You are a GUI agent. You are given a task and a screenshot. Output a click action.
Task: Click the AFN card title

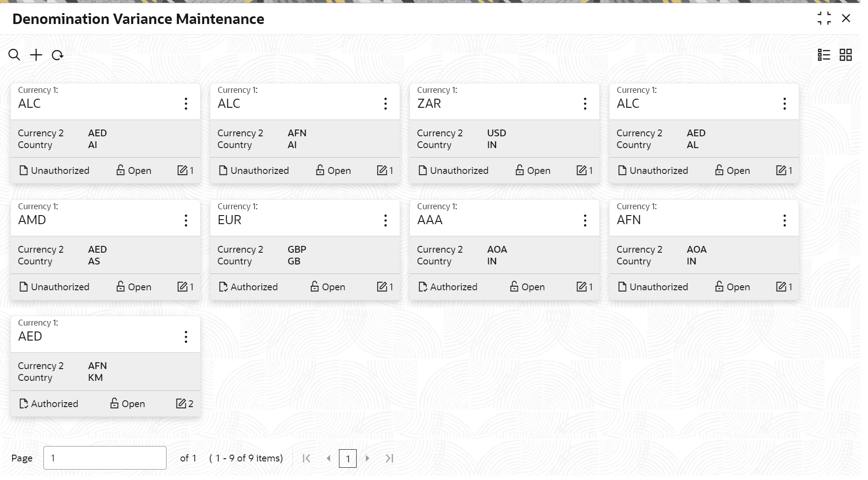tap(629, 220)
